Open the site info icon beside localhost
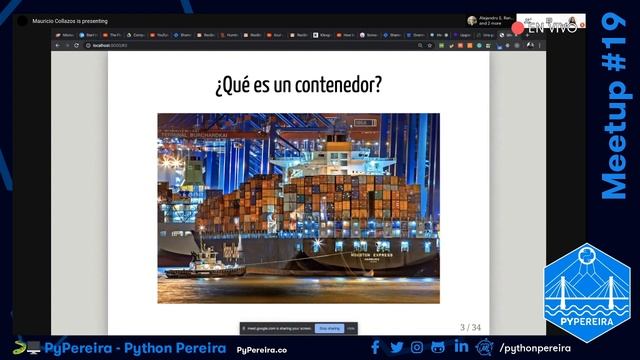 coord(88,46)
